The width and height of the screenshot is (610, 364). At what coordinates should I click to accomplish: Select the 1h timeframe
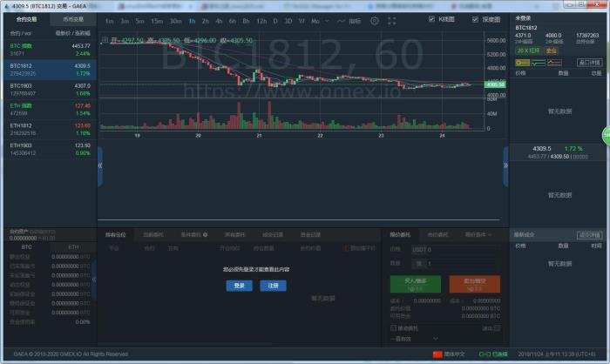[x=192, y=21]
